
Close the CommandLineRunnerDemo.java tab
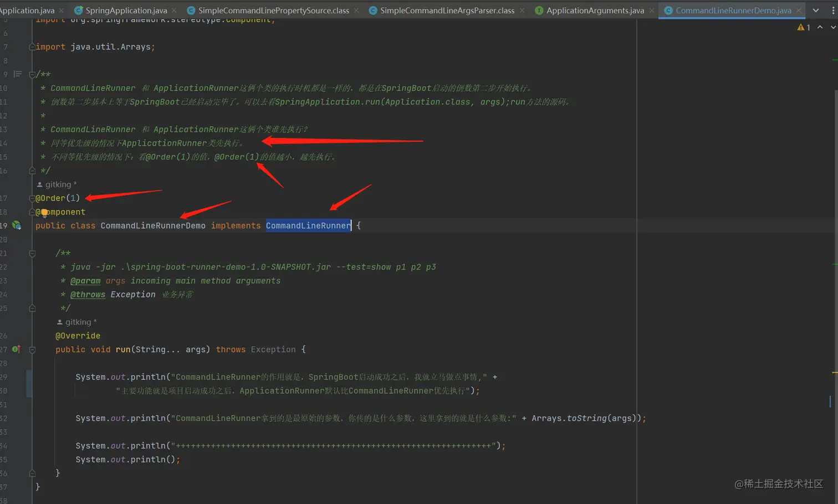tap(799, 10)
